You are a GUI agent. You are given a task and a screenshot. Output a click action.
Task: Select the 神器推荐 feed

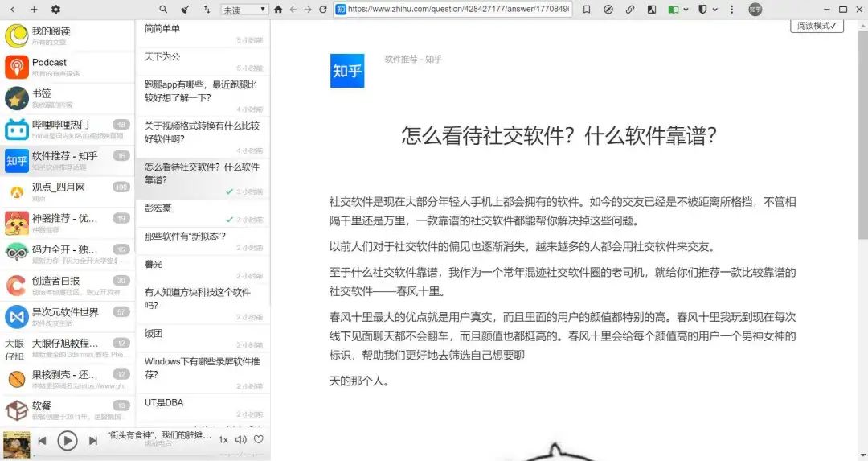68,223
